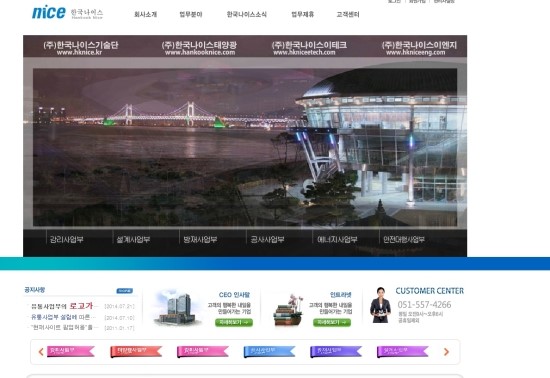Click the left arrow of ribbon carousel
Image resolution: width=550 pixels, height=378 pixels.
coord(41,352)
